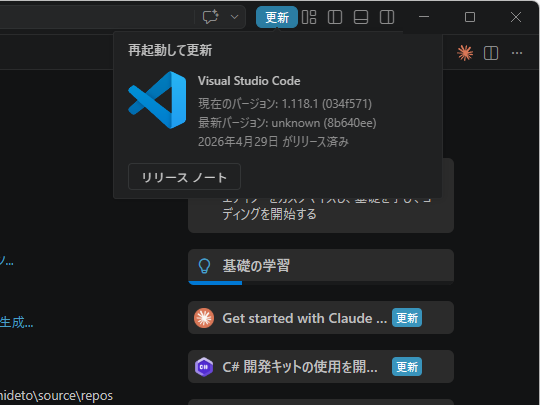This screenshot has height=405, width=540.
Task: Click the 更新 badge on C# walkthrough
Action: tap(407, 367)
